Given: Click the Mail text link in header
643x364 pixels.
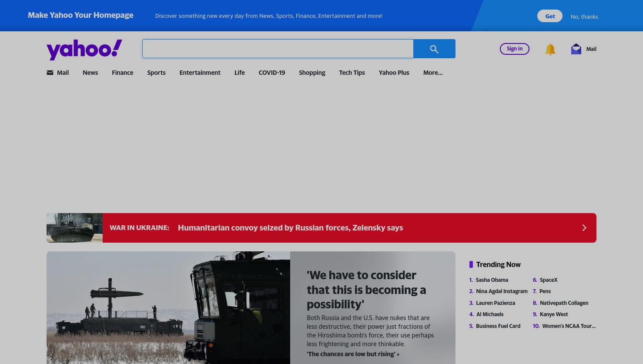Looking at the screenshot, I should 591,49.
